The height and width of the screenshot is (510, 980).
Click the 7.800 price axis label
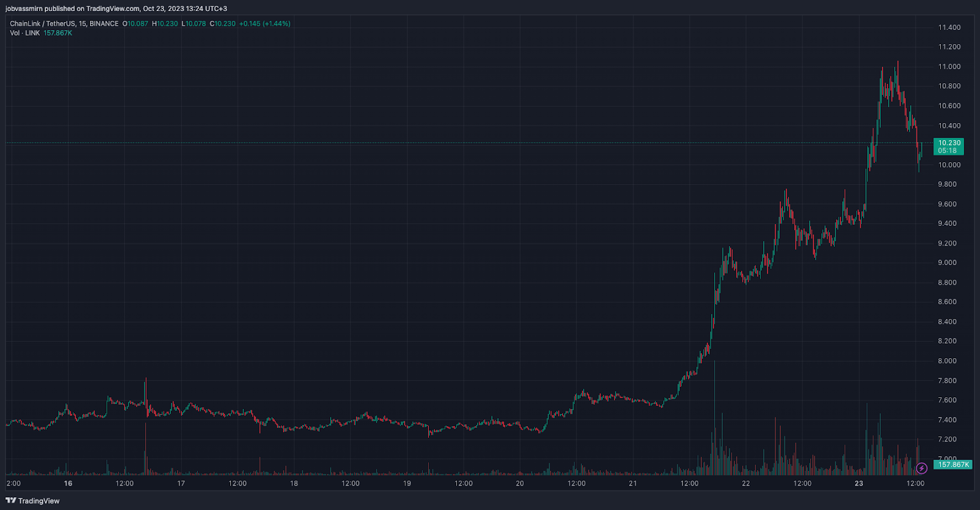pyautogui.click(x=948, y=380)
